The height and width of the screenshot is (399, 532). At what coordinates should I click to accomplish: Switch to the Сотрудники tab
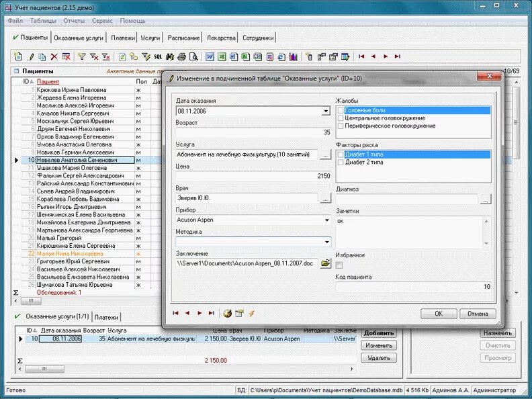[258, 38]
